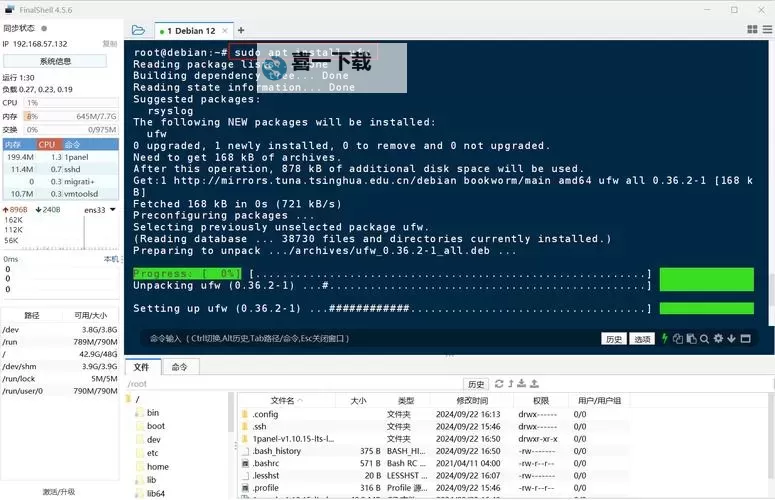
Task: Click 历史 button in command input bar
Action: pyautogui.click(x=614, y=339)
